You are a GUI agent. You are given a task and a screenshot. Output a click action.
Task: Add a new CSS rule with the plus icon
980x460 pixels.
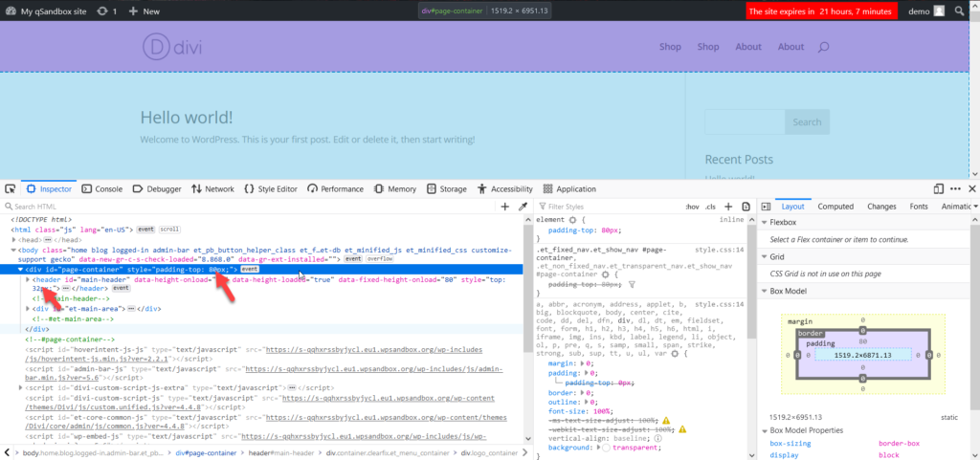coord(728,207)
